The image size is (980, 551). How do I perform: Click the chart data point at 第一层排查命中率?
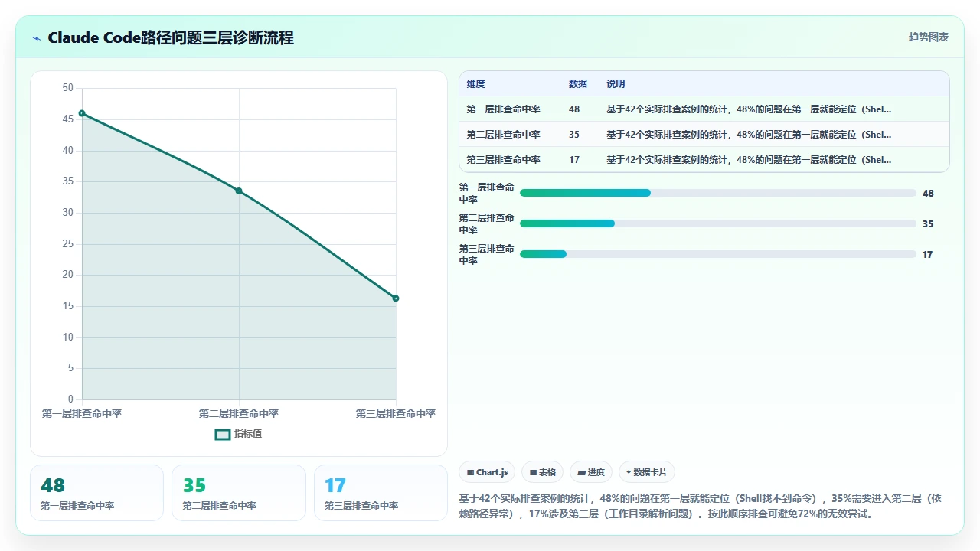click(82, 113)
